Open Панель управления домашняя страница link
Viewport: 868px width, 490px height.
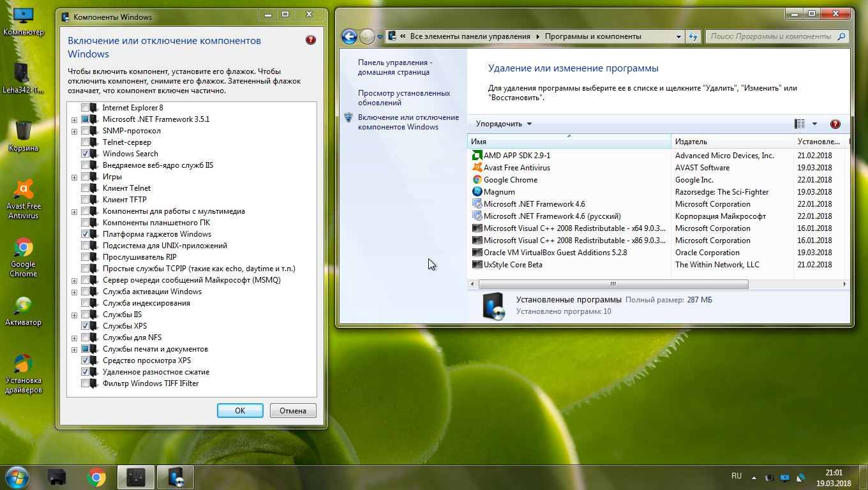[395, 67]
